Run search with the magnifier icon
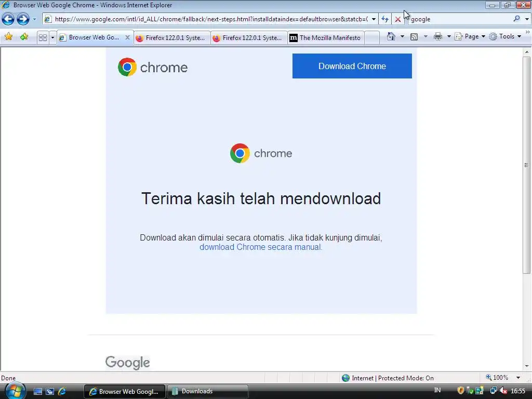 pos(516,19)
